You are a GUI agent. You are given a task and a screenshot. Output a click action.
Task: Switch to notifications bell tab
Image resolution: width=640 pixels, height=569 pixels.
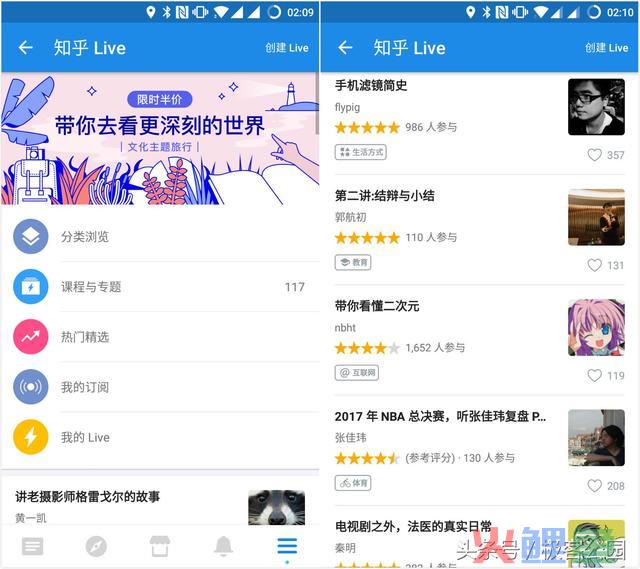click(x=224, y=546)
